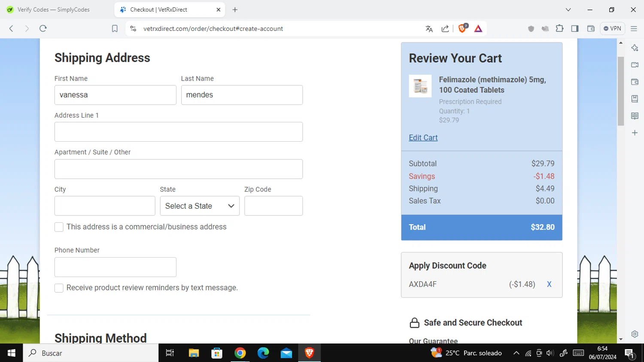Click the Total amount $32.80

pyautogui.click(x=543, y=227)
